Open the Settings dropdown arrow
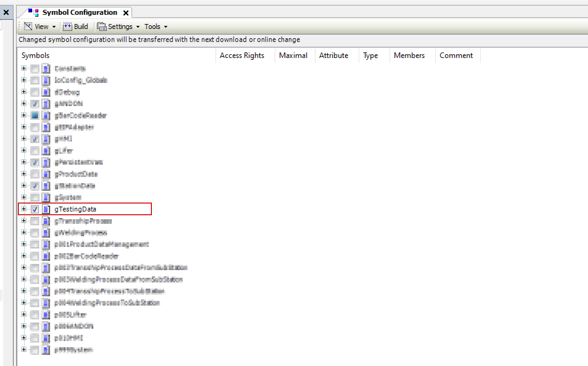Screen dimensions: 588x366 click(138, 27)
